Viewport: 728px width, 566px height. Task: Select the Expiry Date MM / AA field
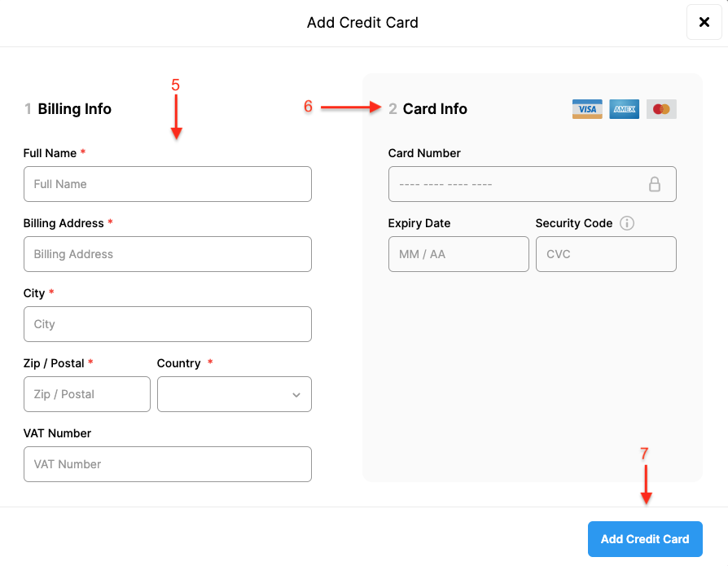tap(458, 254)
